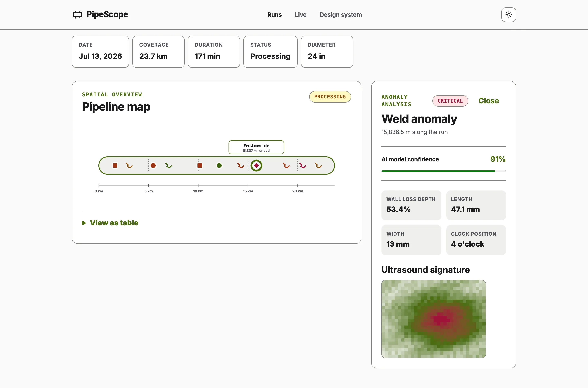588x388 pixels.
Task: Click the 'ANOMALY ANALYSIS' label
Action: [396, 101]
